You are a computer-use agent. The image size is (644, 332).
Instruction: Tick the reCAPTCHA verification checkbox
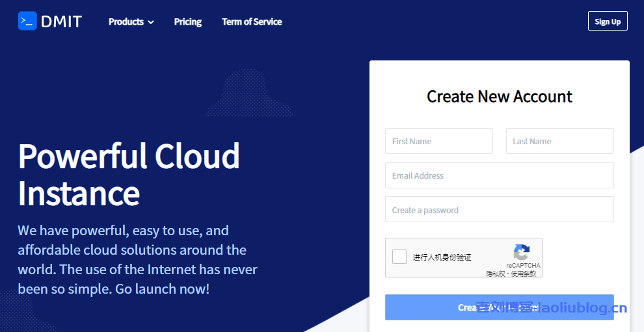399,257
